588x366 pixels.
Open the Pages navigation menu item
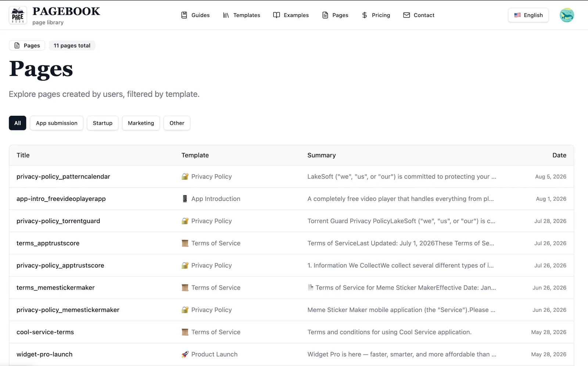[335, 15]
